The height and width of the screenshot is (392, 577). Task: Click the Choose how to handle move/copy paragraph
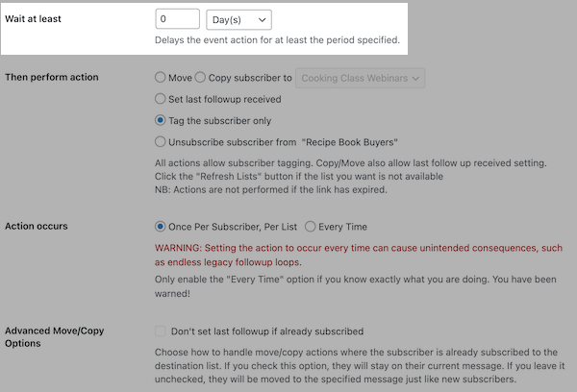coord(360,366)
